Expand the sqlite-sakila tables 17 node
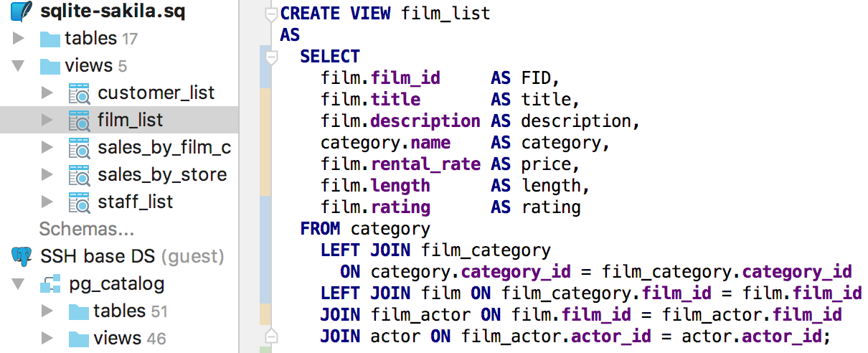 (x=19, y=39)
